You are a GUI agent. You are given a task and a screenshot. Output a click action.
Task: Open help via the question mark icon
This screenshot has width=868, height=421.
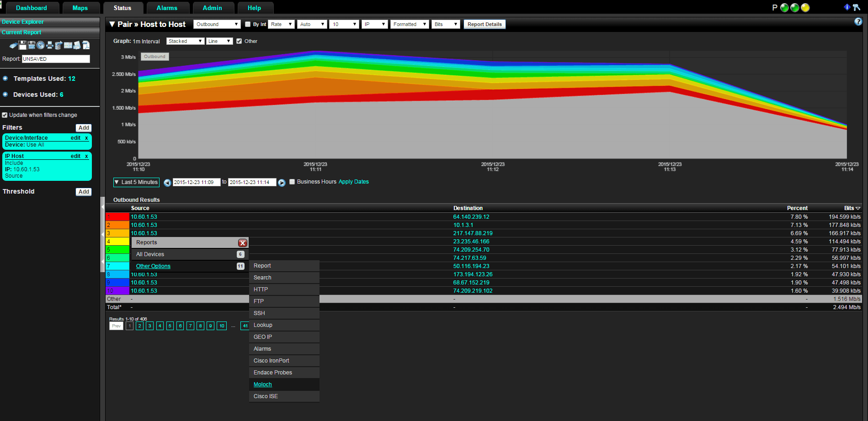pos(858,21)
